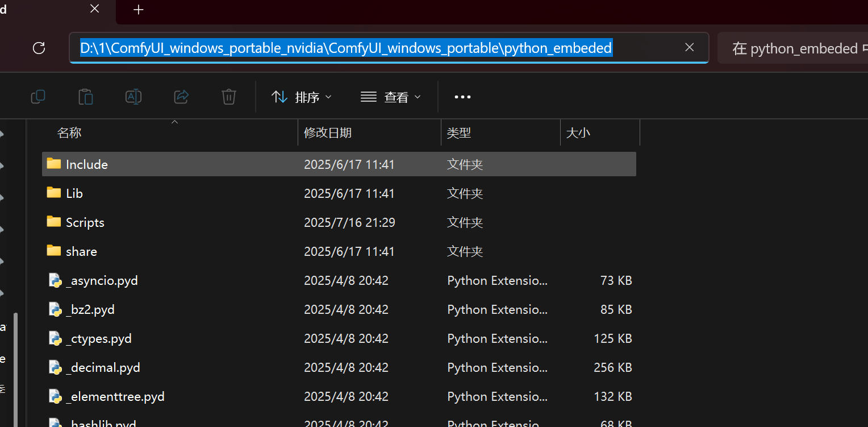Screen dimensions: 868x427
Task: Sort files by 名称 column header
Action: [x=69, y=133]
